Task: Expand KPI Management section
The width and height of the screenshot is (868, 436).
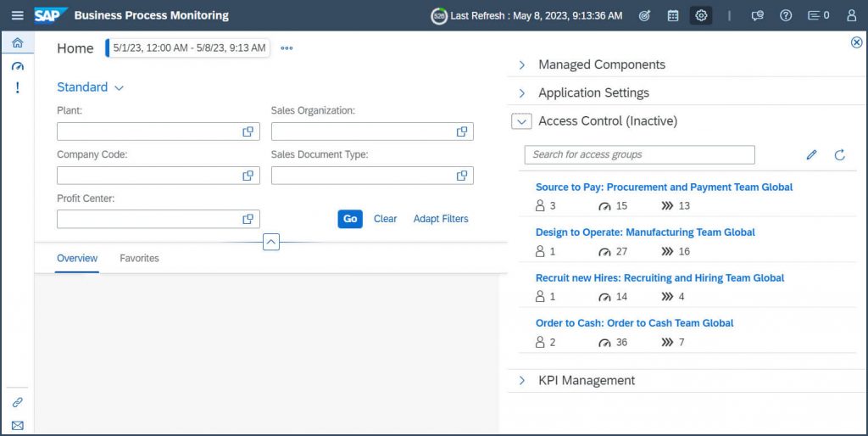Action: 521,381
